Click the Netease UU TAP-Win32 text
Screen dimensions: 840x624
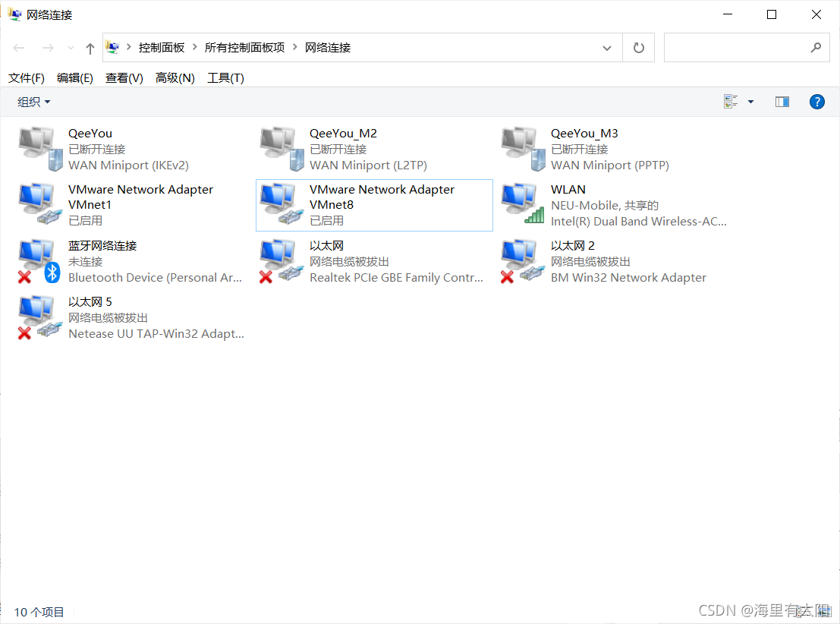(156, 334)
